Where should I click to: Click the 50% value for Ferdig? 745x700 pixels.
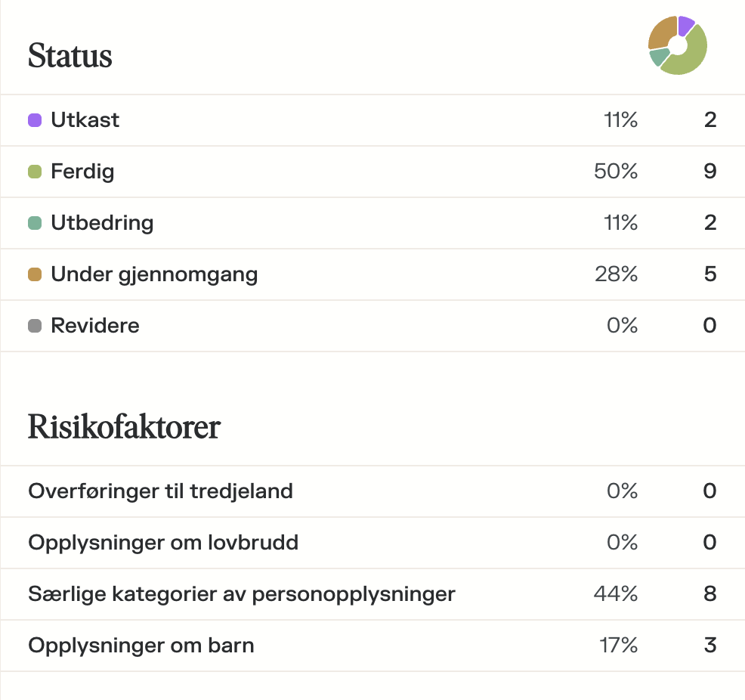tap(617, 172)
